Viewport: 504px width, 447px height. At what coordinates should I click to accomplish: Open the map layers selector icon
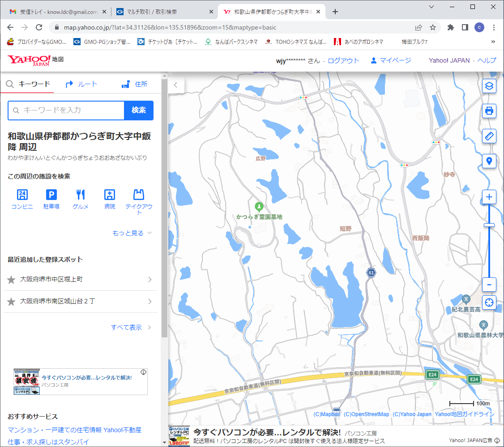point(489,85)
